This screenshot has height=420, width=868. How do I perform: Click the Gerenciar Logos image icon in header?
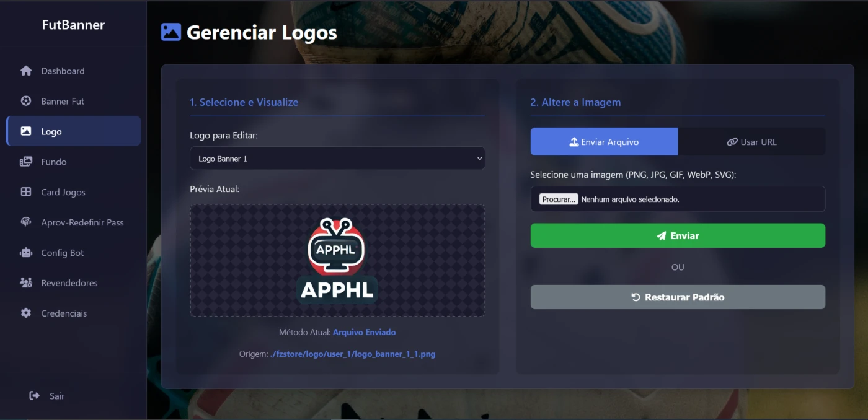(x=170, y=32)
